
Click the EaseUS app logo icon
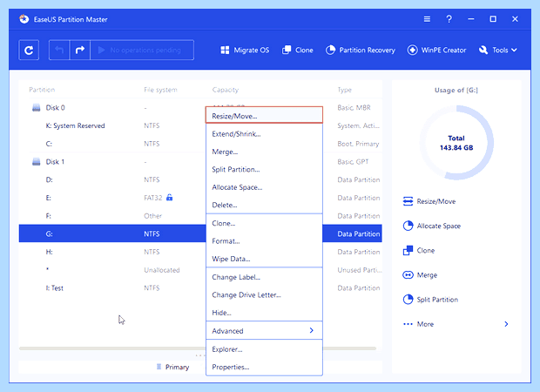(24, 19)
